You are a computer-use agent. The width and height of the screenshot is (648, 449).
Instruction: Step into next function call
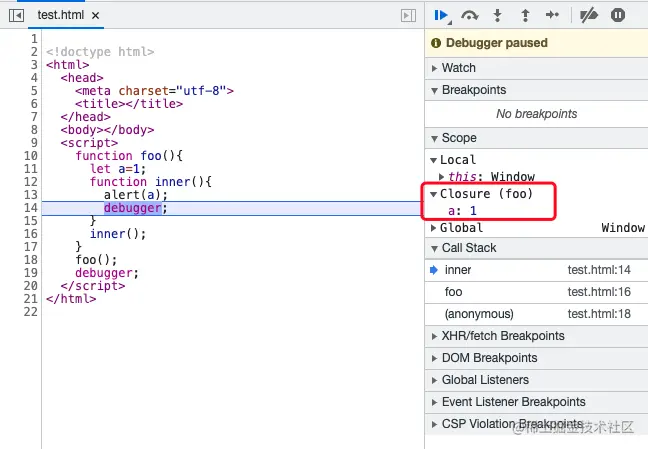click(498, 16)
